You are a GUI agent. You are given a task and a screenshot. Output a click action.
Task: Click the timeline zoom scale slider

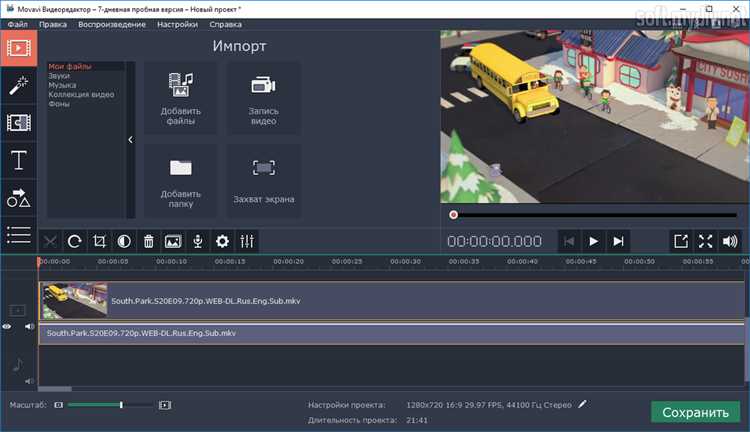[110, 405]
